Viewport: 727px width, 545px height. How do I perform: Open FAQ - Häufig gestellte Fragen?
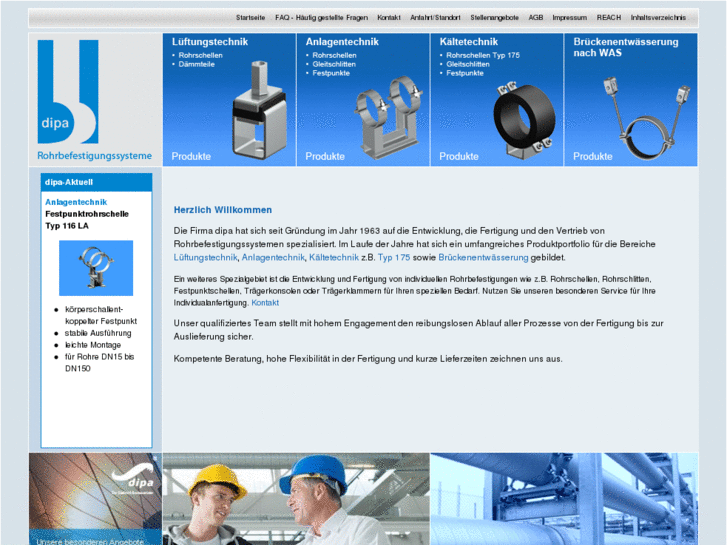[x=321, y=18]
